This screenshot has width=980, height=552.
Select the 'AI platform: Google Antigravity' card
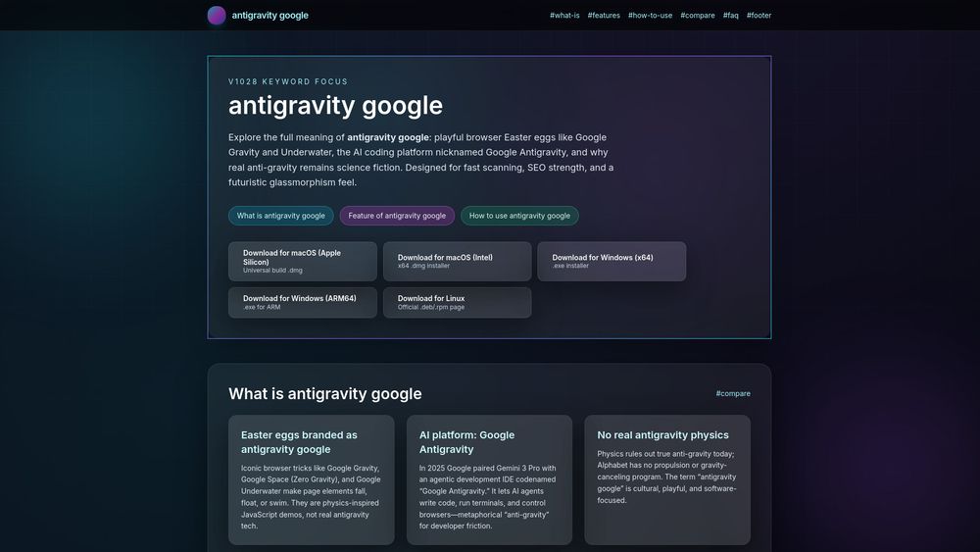(489, 479)
